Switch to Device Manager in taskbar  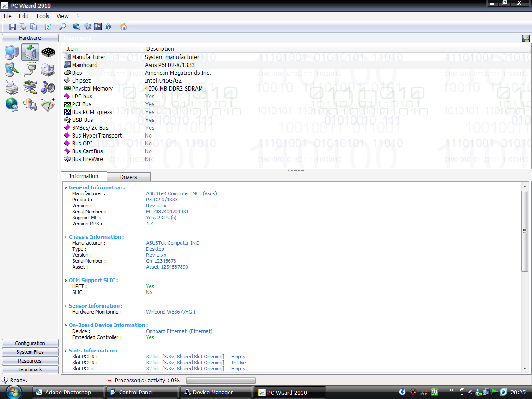click(216, 393)
